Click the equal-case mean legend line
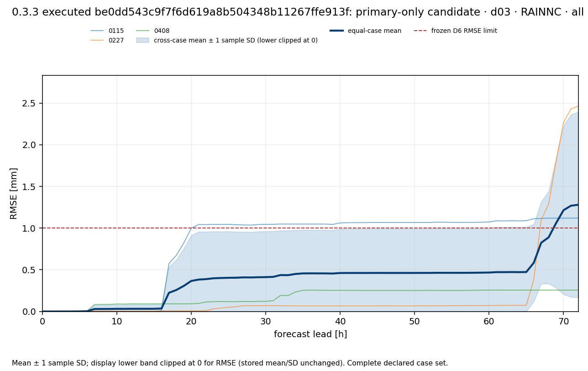This screenshot has height=371, width=588. click(x=336, y=31)
